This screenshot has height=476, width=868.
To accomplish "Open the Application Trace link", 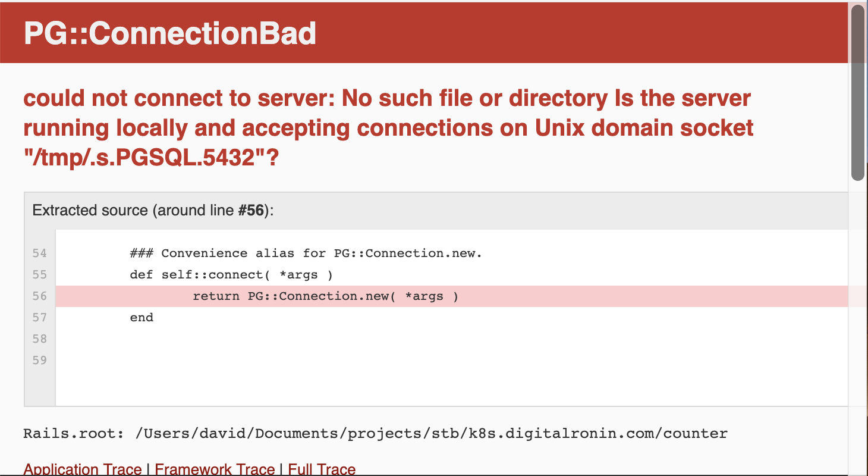I will click(x=82, y=469).
